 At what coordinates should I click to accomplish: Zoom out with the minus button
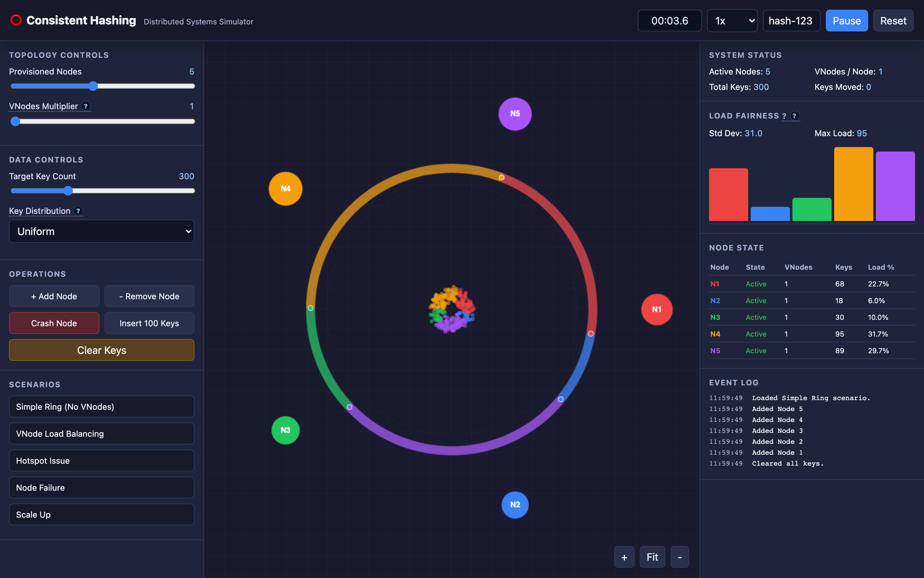point(680,557)
